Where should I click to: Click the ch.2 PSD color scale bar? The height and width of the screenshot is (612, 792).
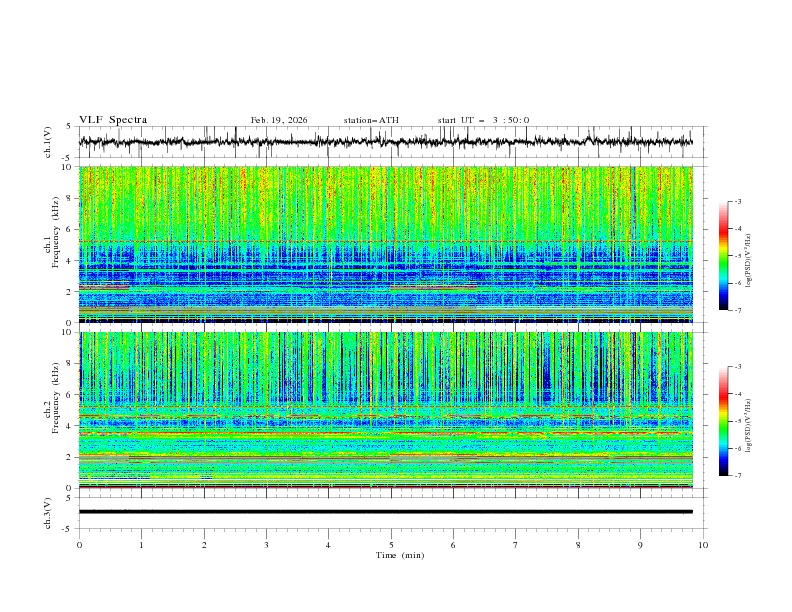click(x=724, y=421)
